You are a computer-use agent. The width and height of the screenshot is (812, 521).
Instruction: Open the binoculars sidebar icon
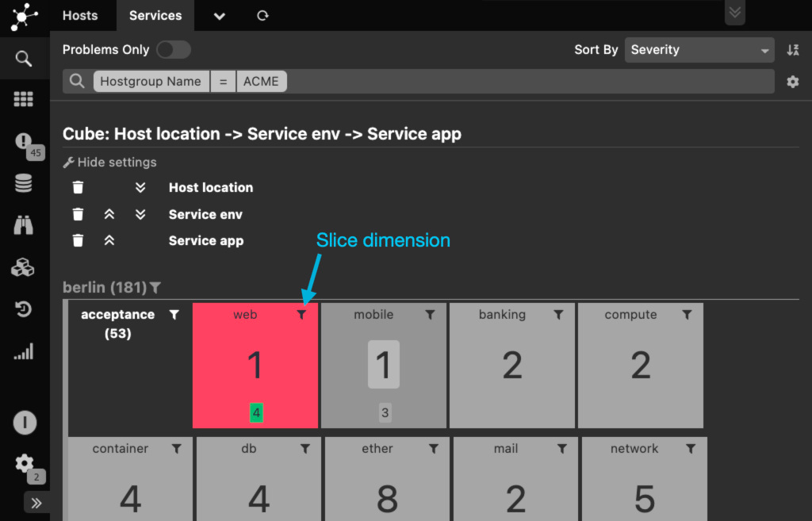(23, 225)
